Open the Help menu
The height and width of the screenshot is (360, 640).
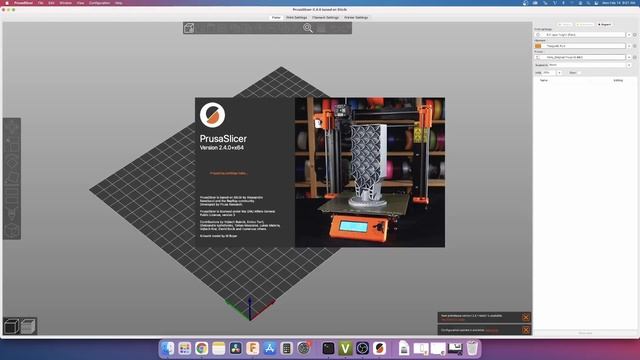click(x=118, y=3)
